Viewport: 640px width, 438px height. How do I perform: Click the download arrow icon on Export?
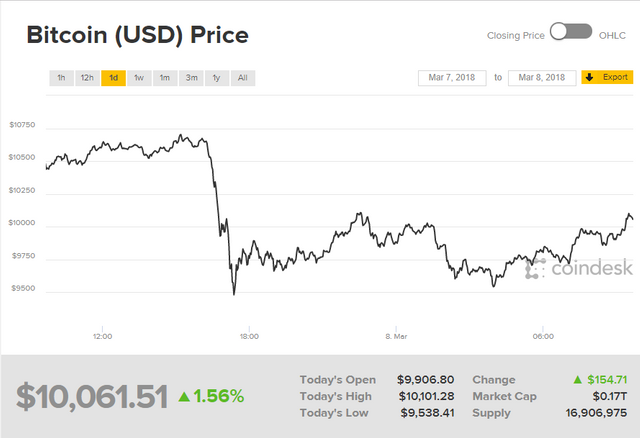click(x=588, y=77)
